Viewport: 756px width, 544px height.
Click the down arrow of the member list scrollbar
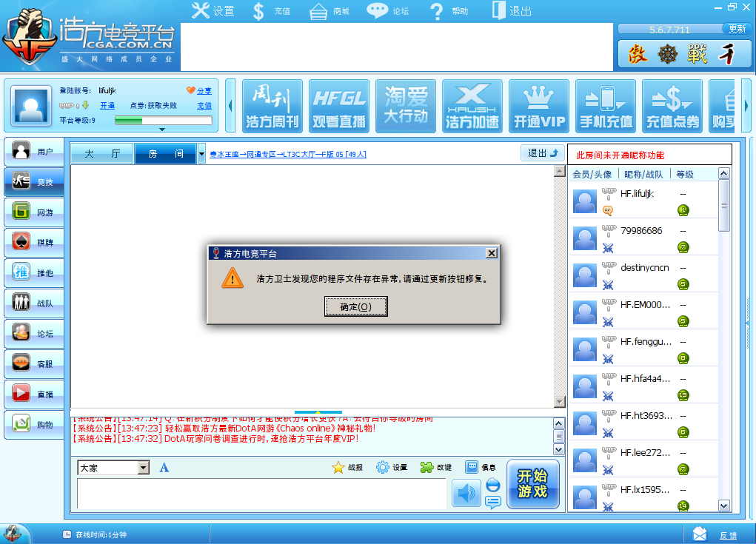pos(723,506)
